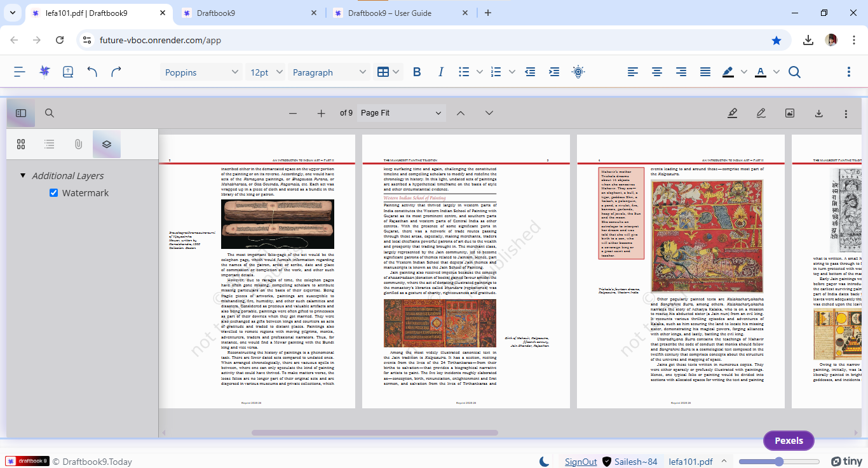Switch to the page thumbnails panel
868x468 pixels.
point(21,144)
